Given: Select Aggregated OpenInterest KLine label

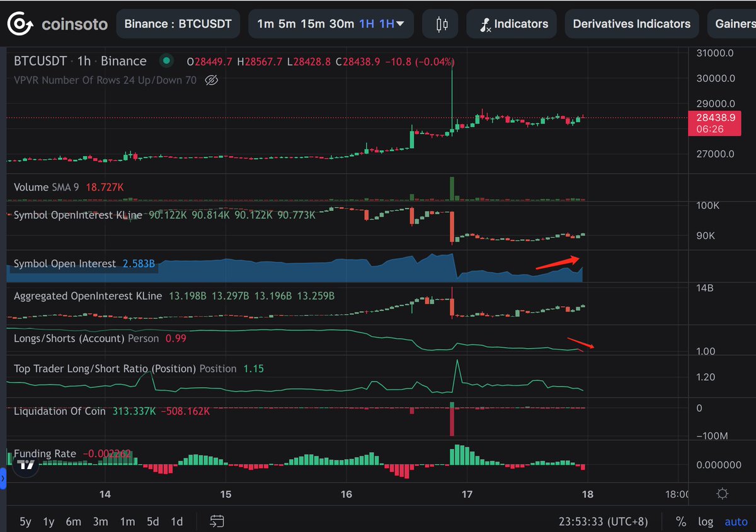Looking at the screenshot, I should (88, 296).
